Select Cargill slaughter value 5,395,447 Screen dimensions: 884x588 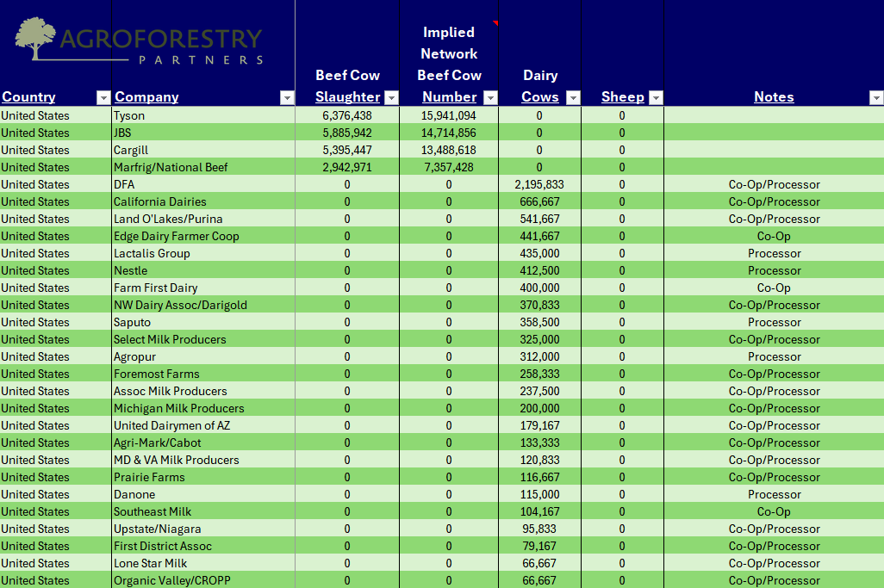[x=347, y=150]
